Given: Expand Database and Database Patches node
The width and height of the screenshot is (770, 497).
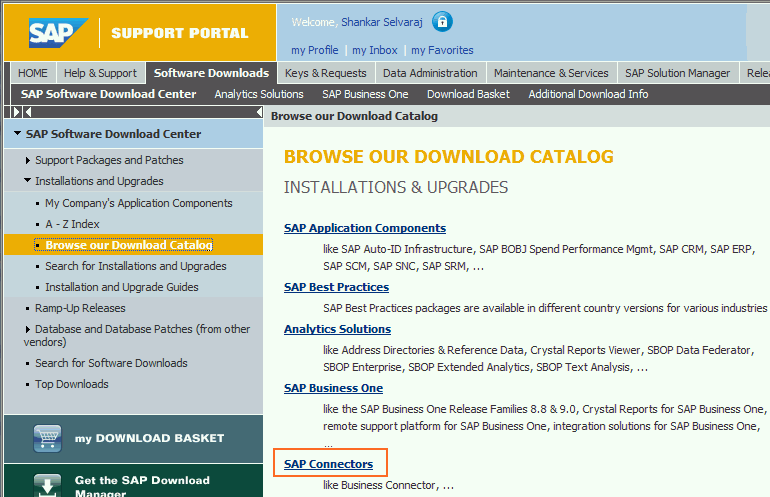Looking at the screenshot, I should click(x=28, y=329).
